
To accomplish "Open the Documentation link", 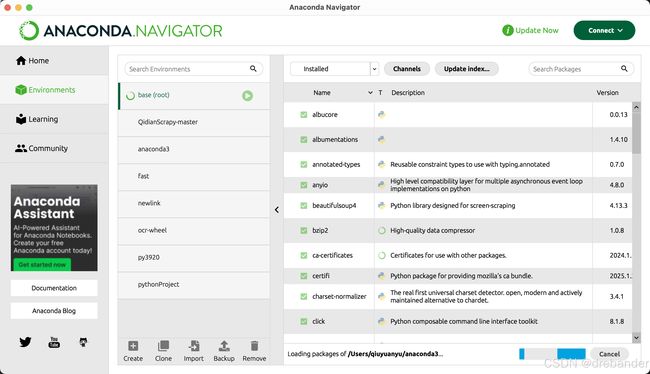I will pyautogui.click(x=54, y=288).
